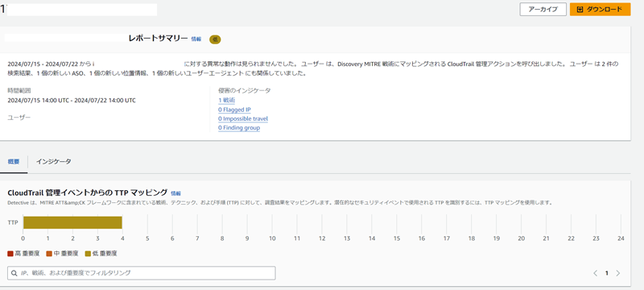This screenshot has width=644, height=290.
Task: Toggle the 中 重要度 legend swatch
Action: pyautogui.click(x=49, y=254)
